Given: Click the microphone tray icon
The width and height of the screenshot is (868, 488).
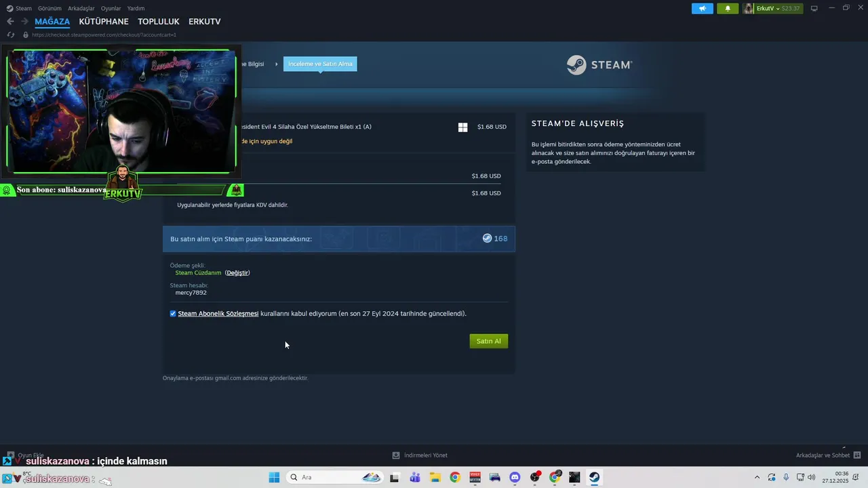Looking at the screenshot, I should click(786, 477).
